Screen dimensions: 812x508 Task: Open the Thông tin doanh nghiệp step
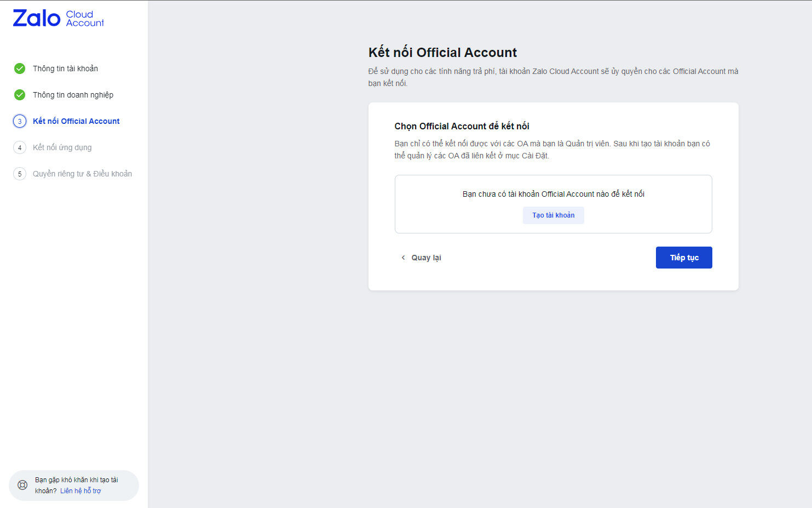pos(73,95)
